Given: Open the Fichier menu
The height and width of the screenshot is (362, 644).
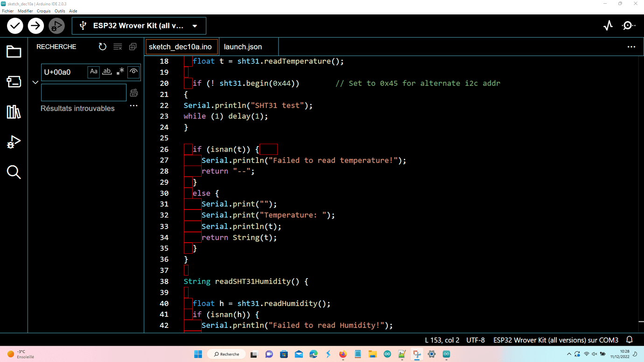Looking at the screenshot, I should 8,11.
